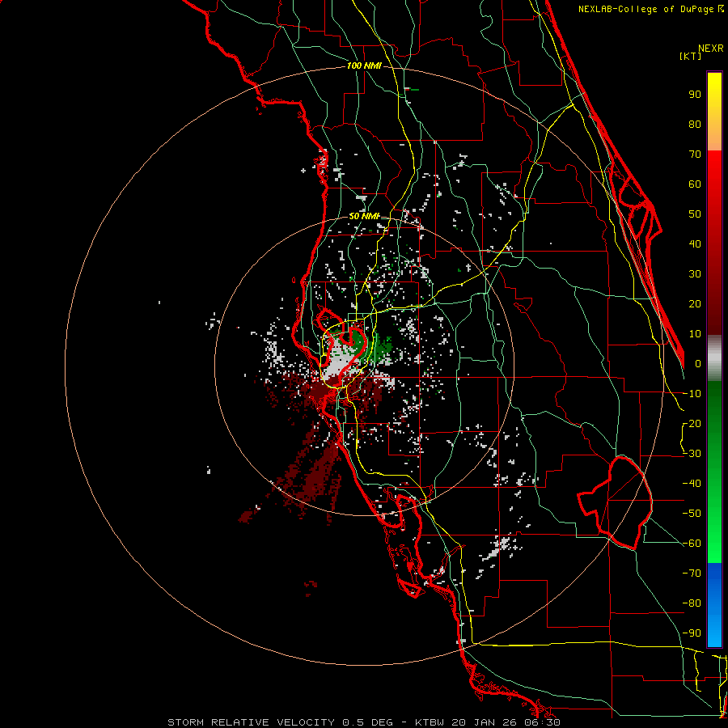Click the "-30" value on the velocity scale
The width and height of the screenshot is (728, 728).
coord(692,454)
